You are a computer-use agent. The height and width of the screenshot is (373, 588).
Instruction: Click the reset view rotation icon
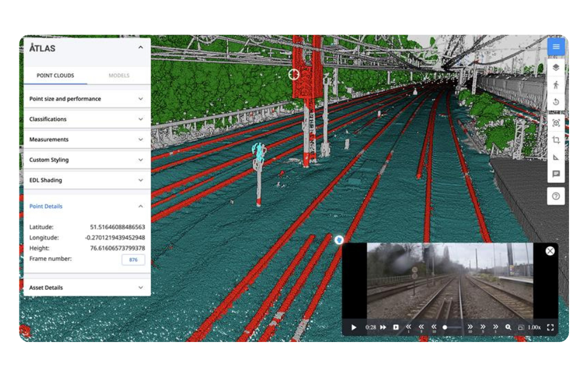(555, 102)
